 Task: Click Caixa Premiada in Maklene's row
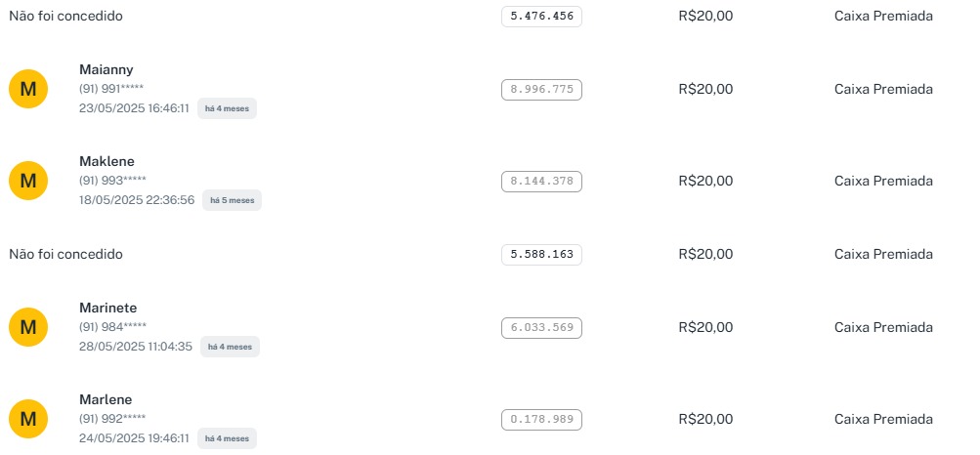883,181
